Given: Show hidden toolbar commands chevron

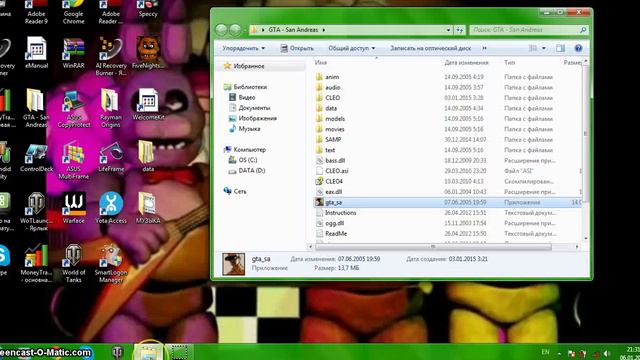Looking at the screenshot, I should point(484,48).
